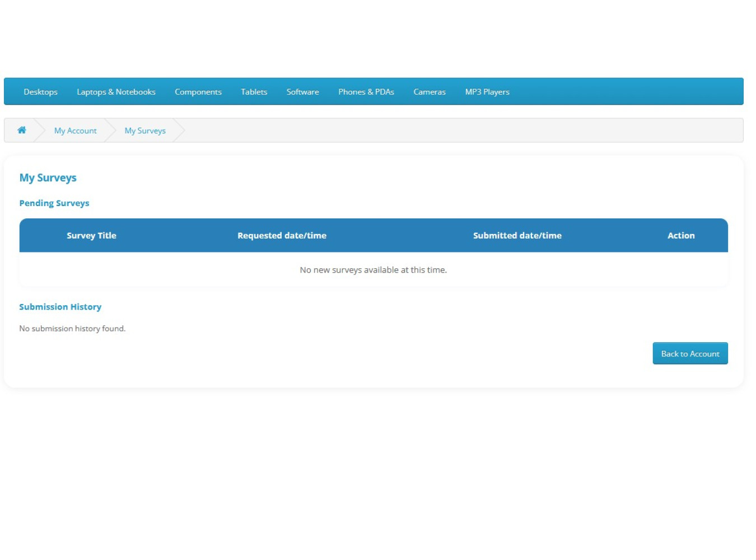Click the My Surveys page heading

(48, 178)
